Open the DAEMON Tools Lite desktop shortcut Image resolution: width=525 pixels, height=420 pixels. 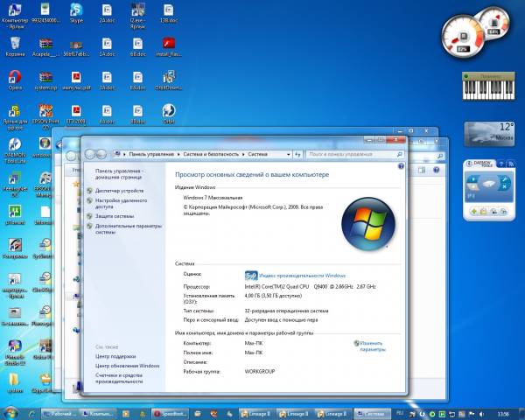pos(15,150)
